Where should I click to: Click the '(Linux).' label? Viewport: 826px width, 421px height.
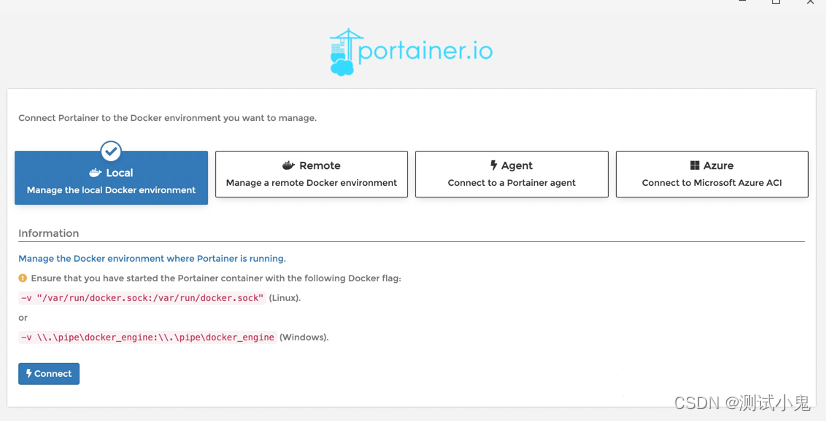coord(285,298)
